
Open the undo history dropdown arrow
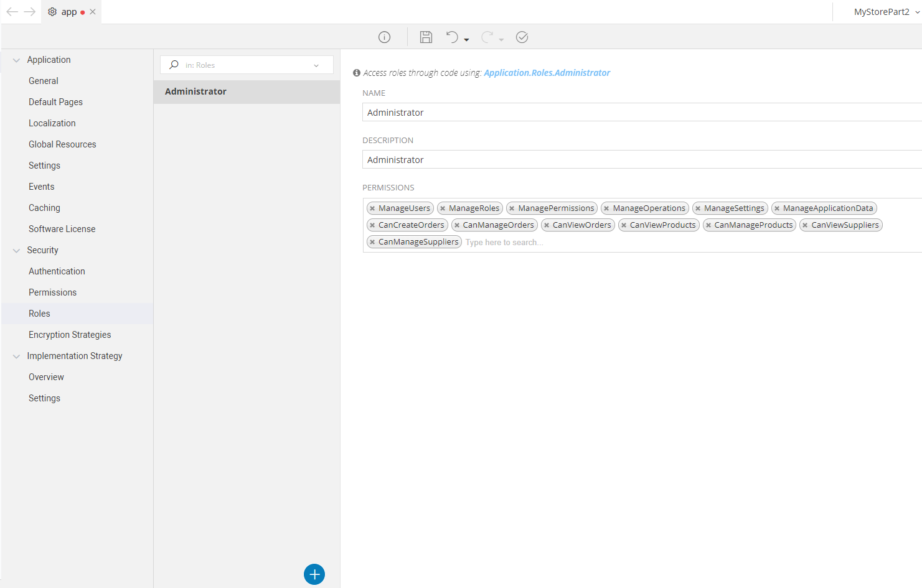(x=466, y=40)
